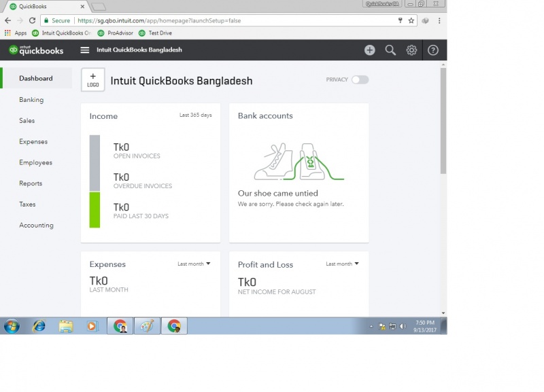Image resolution: width=544 pixels, height=392 pixels.
Task: Open the Apps bookmarks shortcut
Action: tap(16, 33)
